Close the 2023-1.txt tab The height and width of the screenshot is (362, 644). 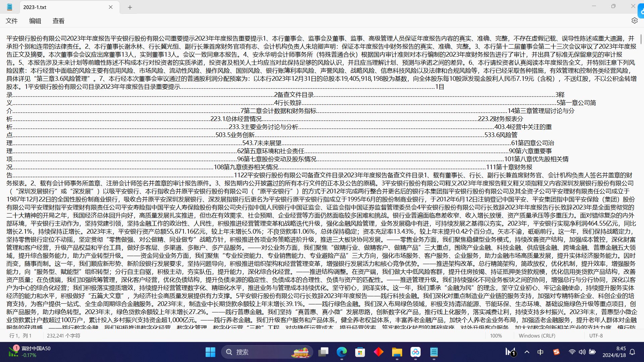pos(111,7)
